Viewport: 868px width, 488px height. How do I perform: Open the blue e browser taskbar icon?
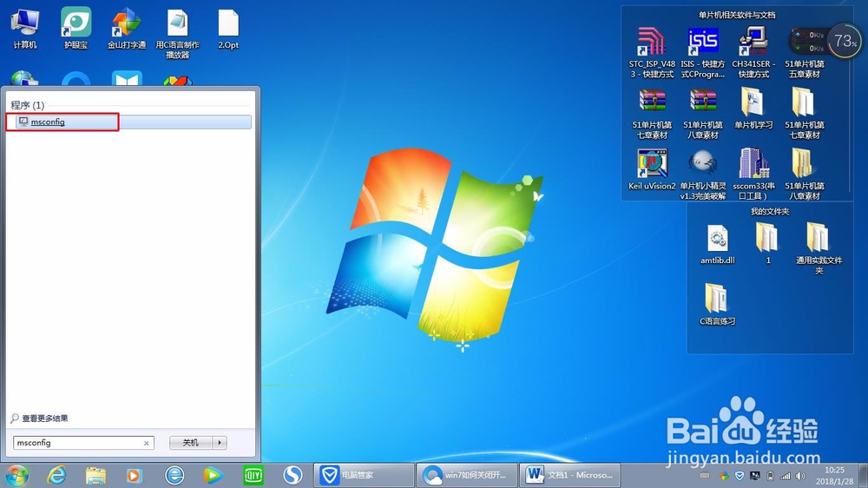pos(174,475)
